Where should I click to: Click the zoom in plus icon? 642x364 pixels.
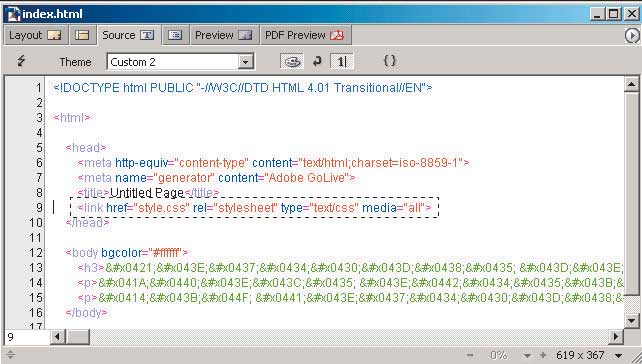coord(543,355)
